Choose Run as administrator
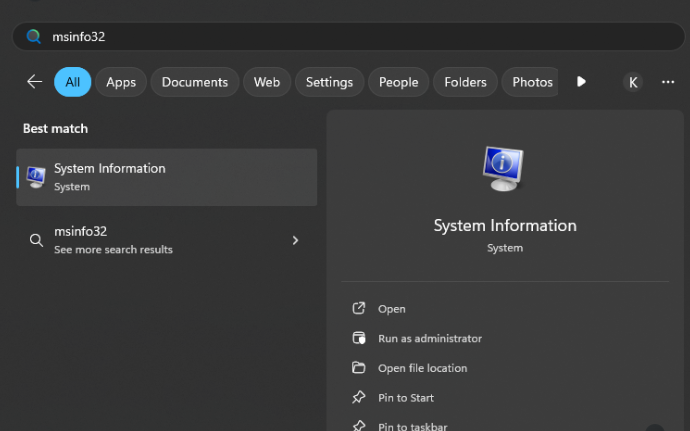 point(429,339)
